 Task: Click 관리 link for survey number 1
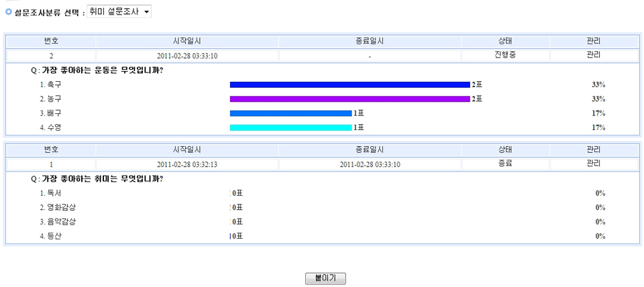pyautogui.click(x=593, y=163)
